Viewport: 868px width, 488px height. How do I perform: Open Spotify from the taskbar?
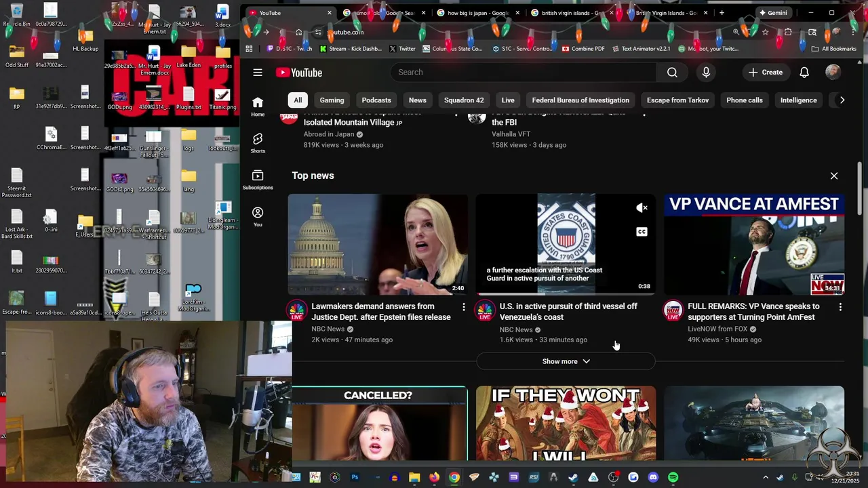point(673,477)
